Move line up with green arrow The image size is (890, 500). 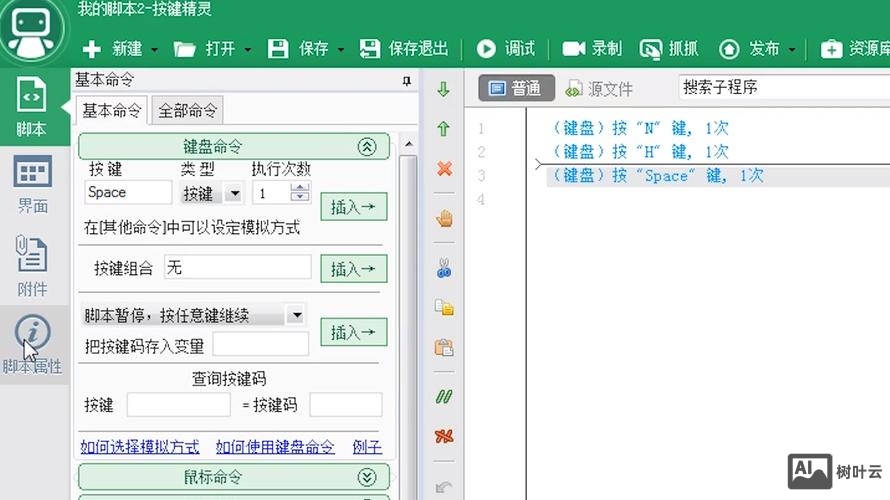pos(443,128)
